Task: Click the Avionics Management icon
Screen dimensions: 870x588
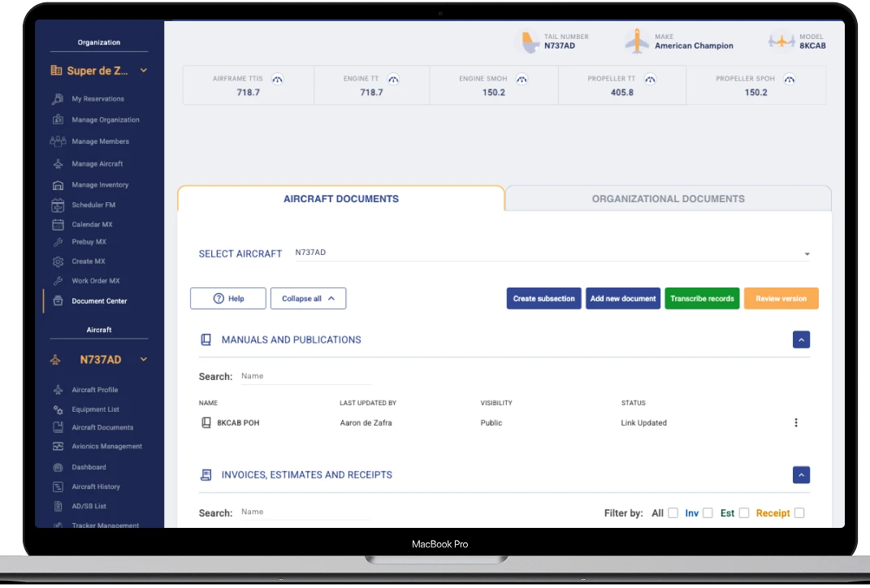Action: (58, 447)
